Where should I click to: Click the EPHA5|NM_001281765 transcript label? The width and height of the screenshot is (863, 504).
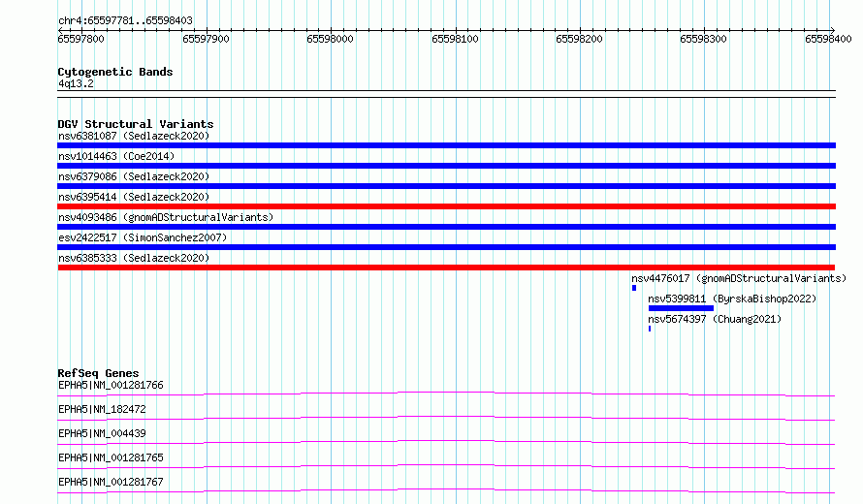111,457
